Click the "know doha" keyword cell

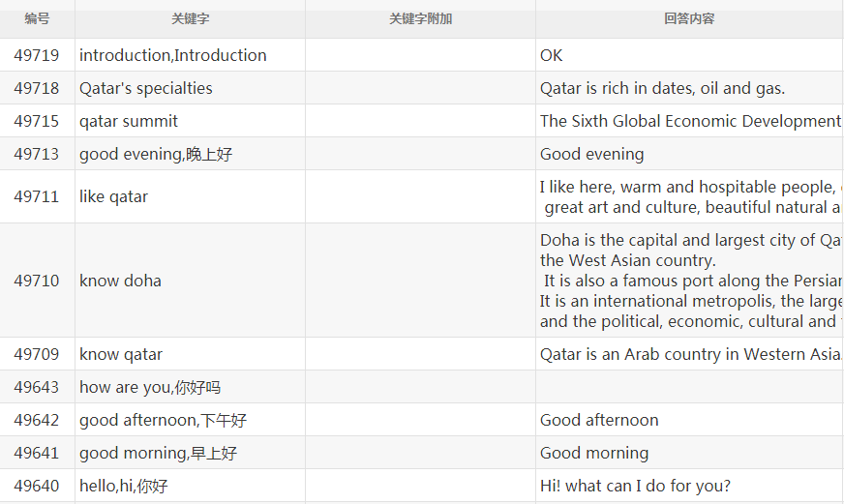click(120, 281)
